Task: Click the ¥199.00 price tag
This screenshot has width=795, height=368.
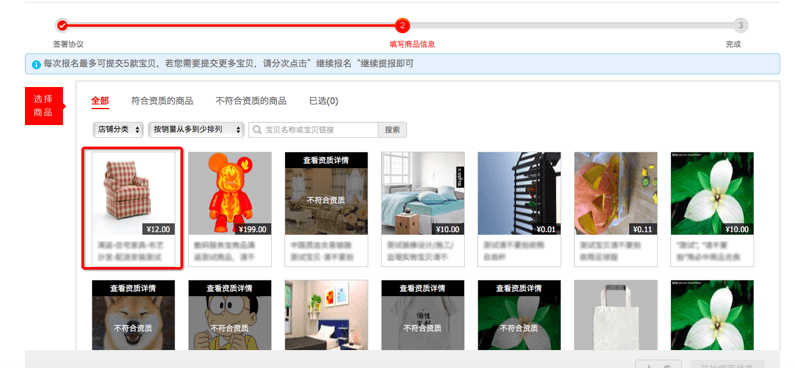Action: click(x=252, y=229)
